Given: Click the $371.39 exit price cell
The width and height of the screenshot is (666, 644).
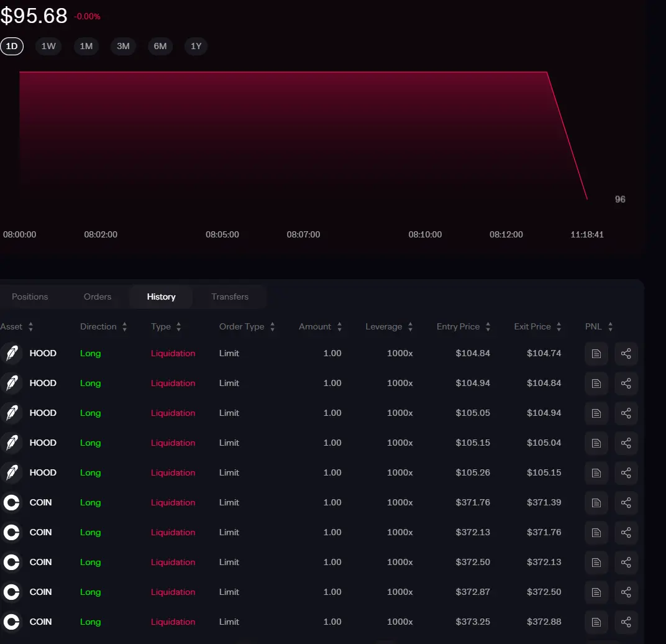Looking at the screenshot, I should pyautogui.click(x=544, y=502).
